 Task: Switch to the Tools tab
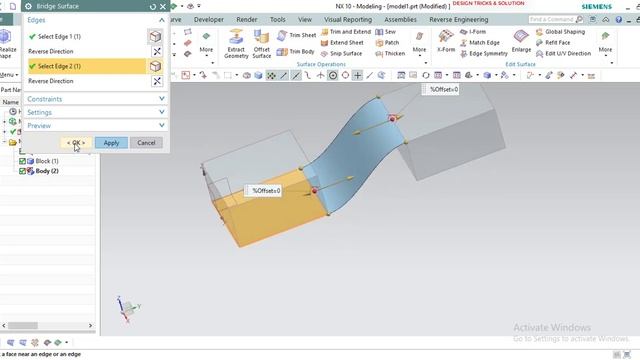pyautogui.click(x=278, y=20)
